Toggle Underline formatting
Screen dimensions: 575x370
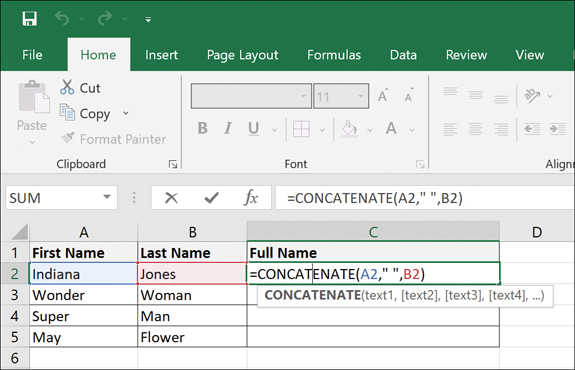(x=253, y=129)
